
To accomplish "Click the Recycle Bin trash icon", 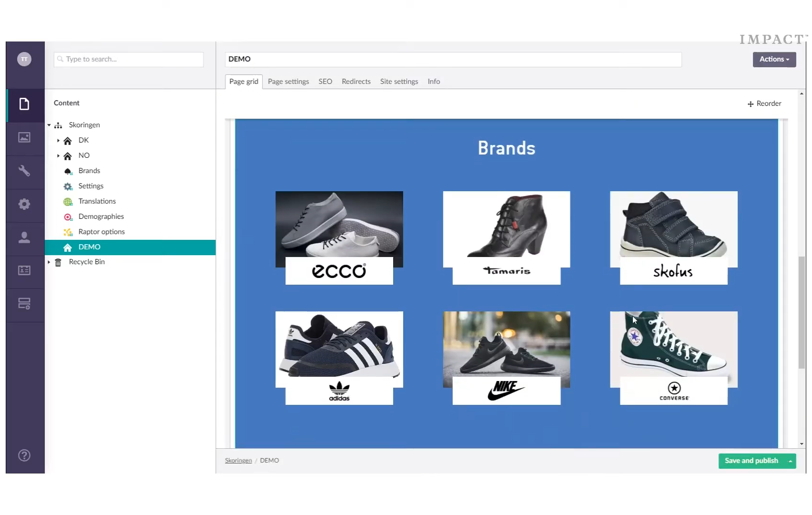I will [58, 262].
